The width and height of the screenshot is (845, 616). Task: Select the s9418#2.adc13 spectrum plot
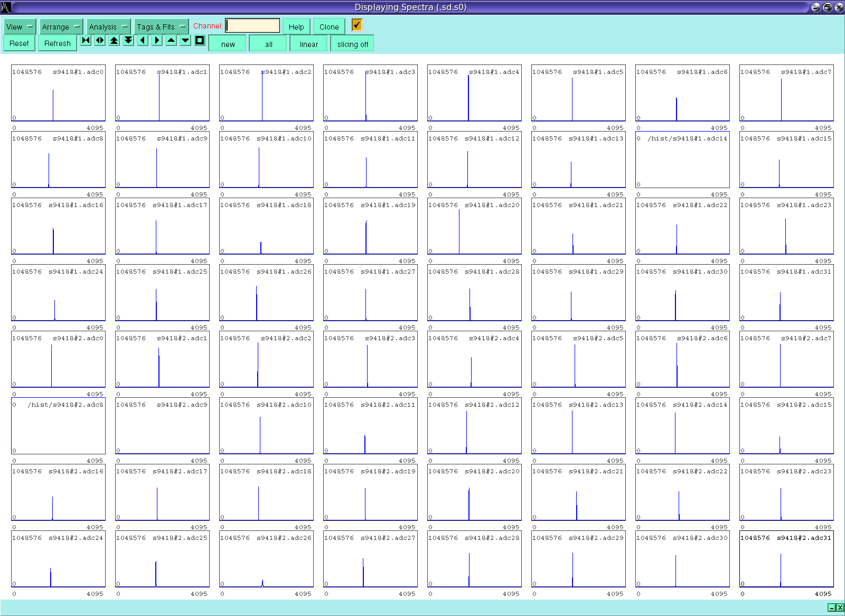point(578,426)
